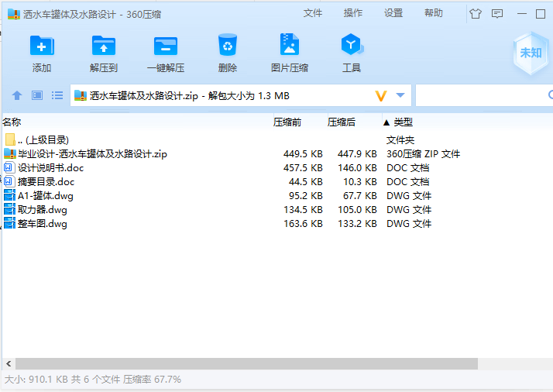Open the 图片压缩 image compression tool
This screenshot has height=392, width=553.
coord(289,44)
